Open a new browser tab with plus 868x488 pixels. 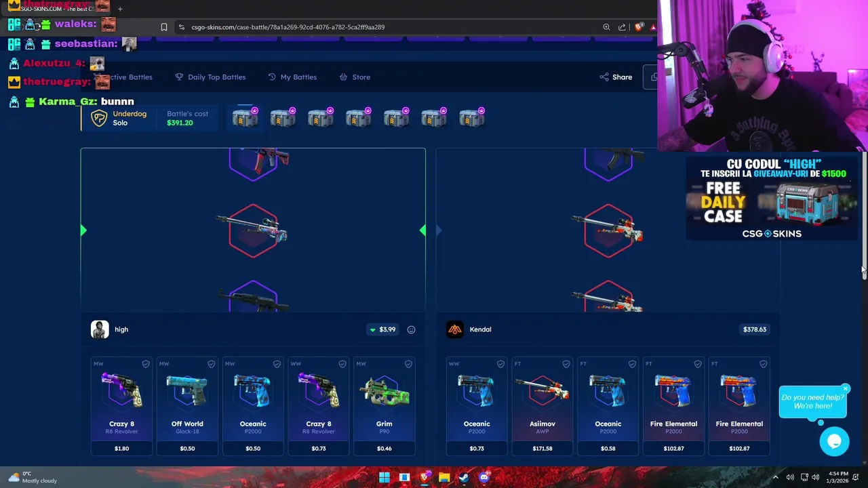120,9
